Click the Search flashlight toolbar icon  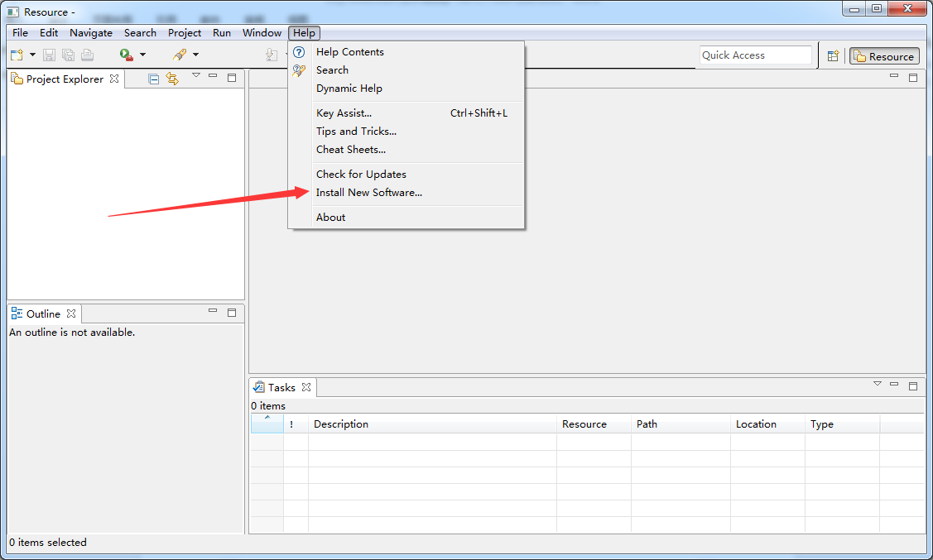coord(180,55)
